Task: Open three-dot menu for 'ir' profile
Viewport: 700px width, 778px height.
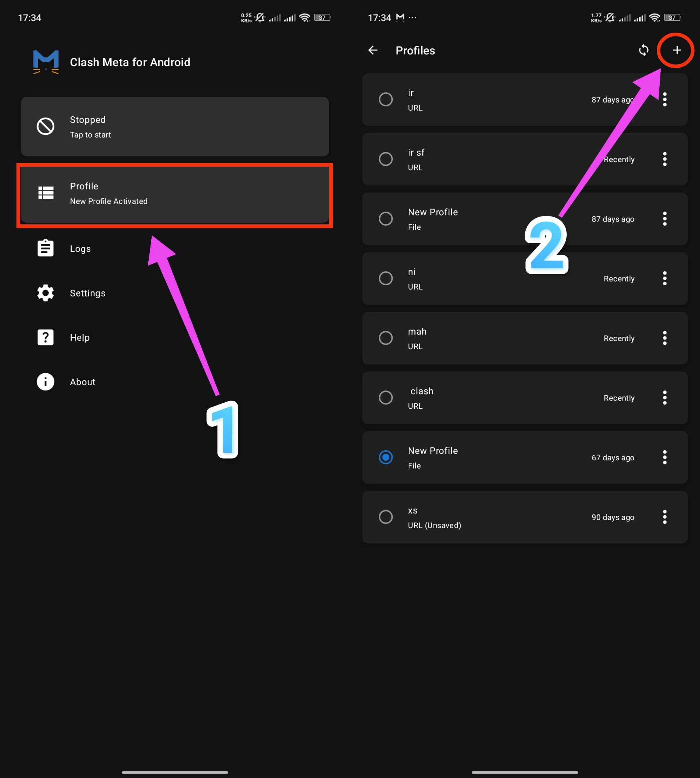Action: (664, 100)
